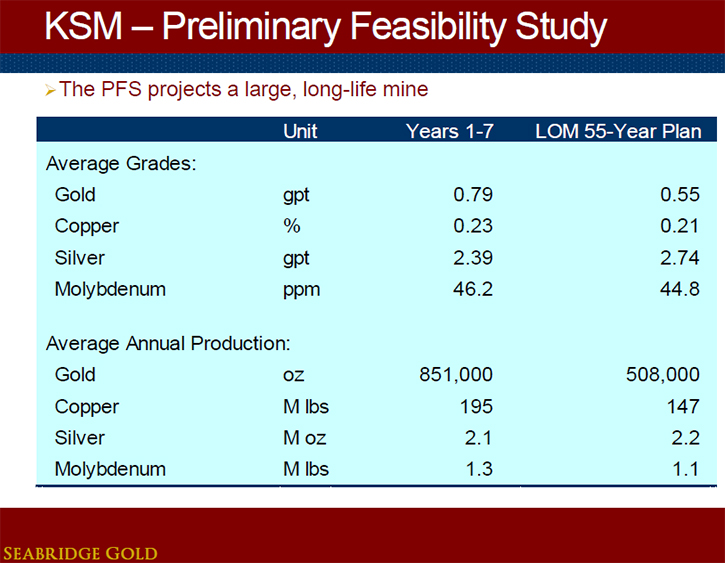Click the copper production value 147
The height and width of the screenshot is (563, 725).
click(x=683, y=407)
